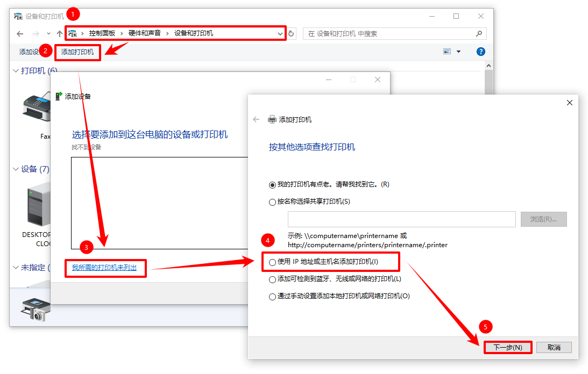
Task: Go up one folder level
Action: (59, 34)
